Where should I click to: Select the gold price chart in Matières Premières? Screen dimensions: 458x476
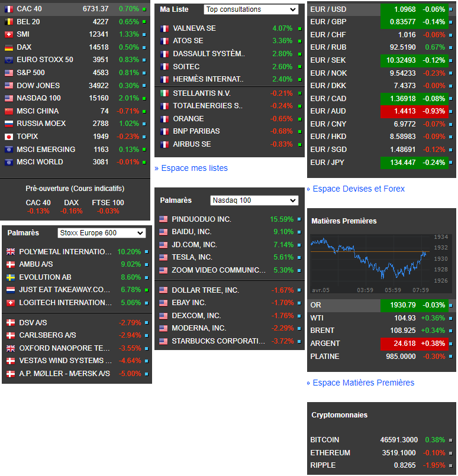pyautogui.click(x=380, y=264)
